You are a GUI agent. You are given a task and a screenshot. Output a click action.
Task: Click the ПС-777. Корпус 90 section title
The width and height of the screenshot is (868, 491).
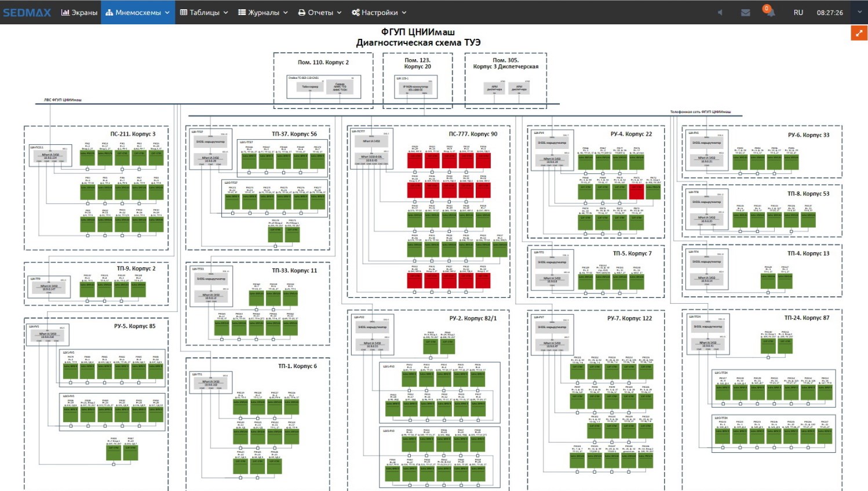click(x=473, y=134)
